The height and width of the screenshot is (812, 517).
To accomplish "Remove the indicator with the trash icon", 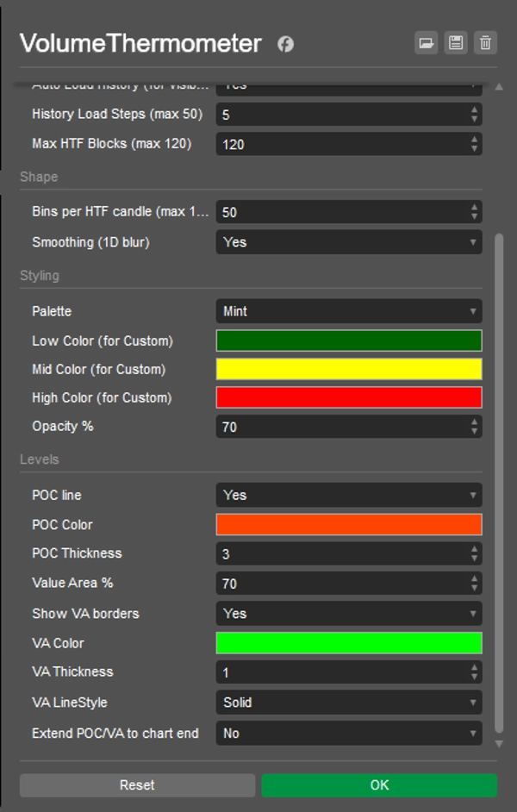I will click(485, 42).
